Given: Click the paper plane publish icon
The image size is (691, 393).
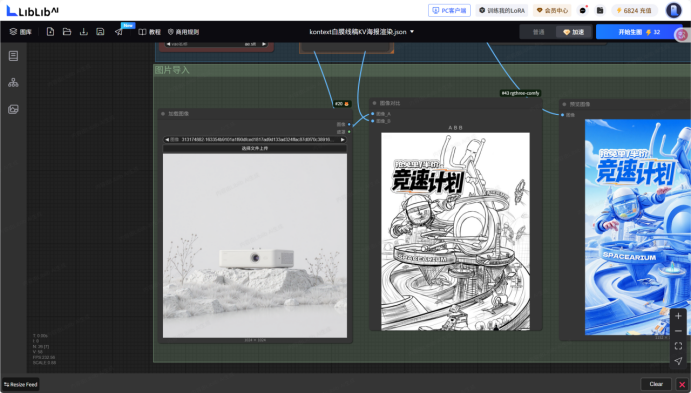Looking at the screenshot, I should click(119, 32).
